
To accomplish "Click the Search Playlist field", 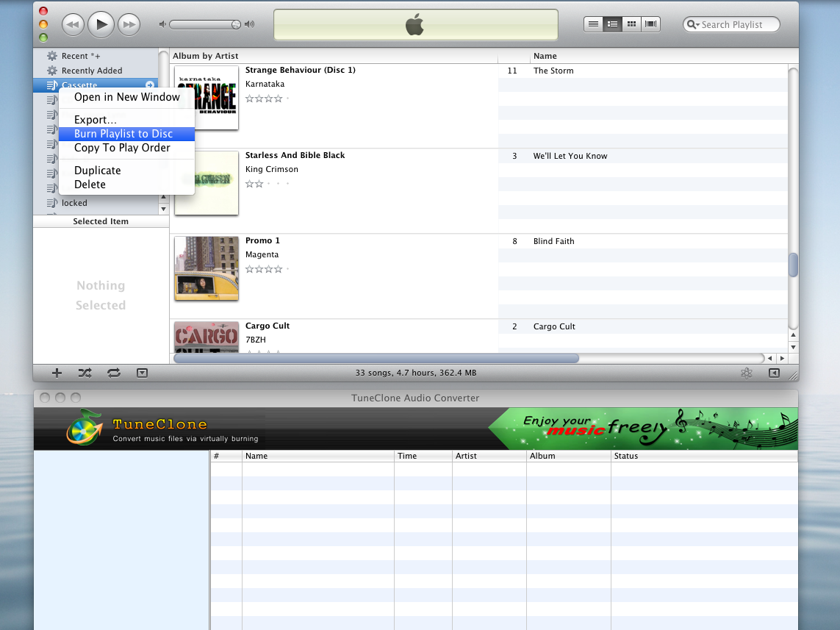I will click(731, 25).
